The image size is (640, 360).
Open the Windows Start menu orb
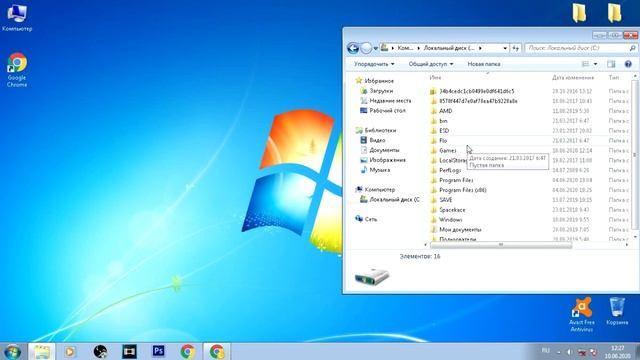click(x=13, y=351)
